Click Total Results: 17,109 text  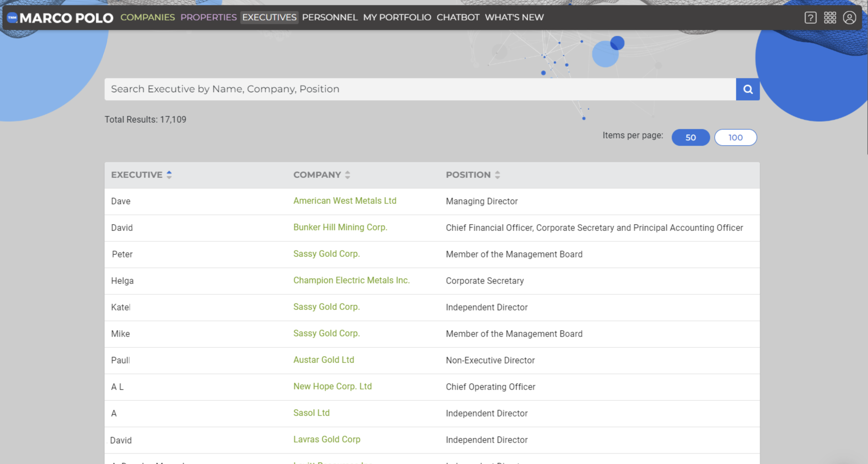tap(145, 119)
